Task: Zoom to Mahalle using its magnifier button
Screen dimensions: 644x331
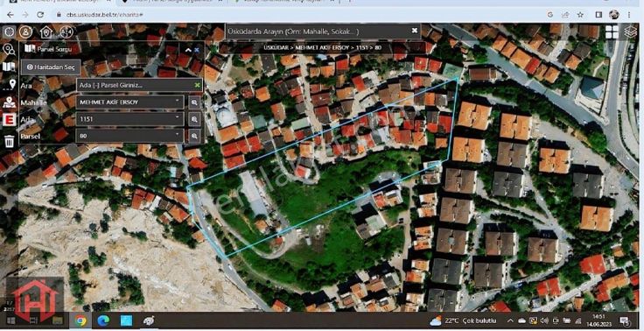Action: tap(194, 102)
